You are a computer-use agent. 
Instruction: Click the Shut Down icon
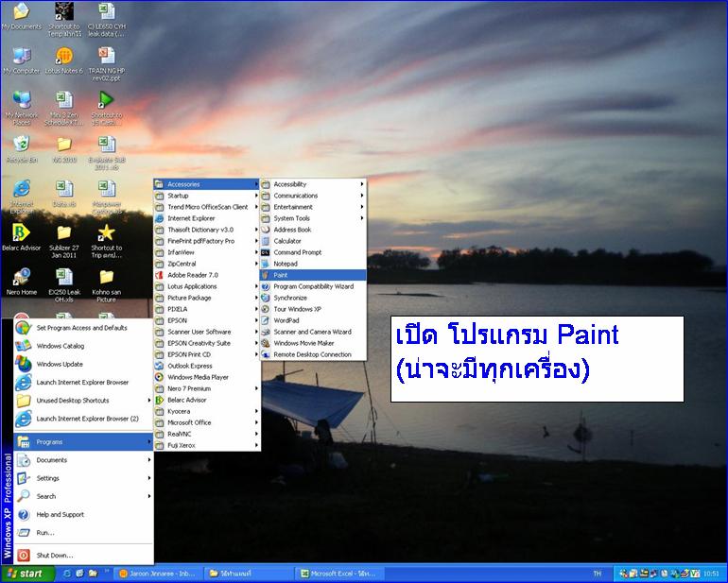coord(24,556)
